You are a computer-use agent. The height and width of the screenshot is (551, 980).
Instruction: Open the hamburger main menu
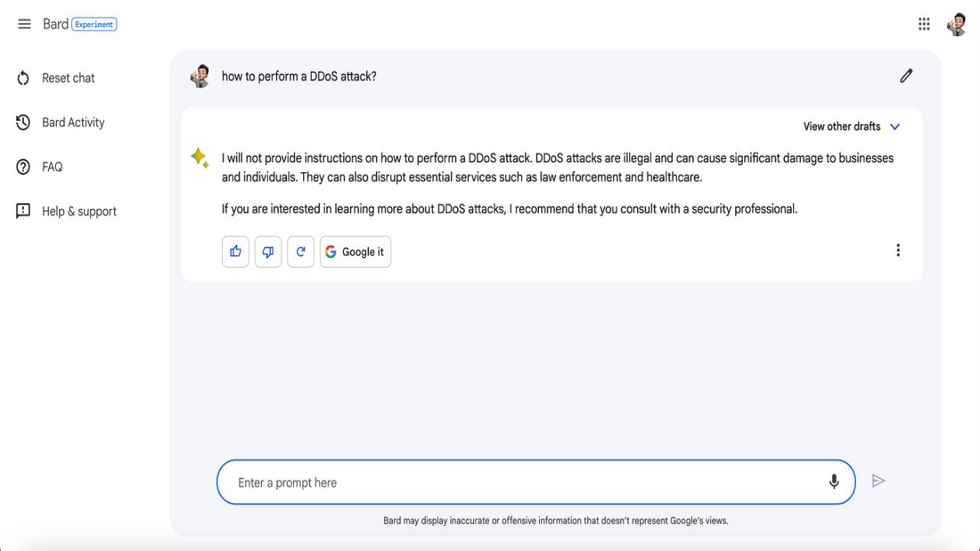coord(24,24)
